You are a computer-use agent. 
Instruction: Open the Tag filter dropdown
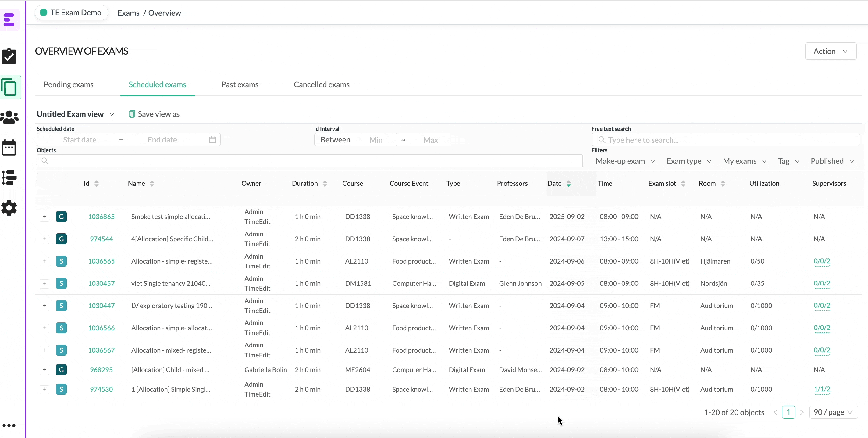click(x=788, y=161)
